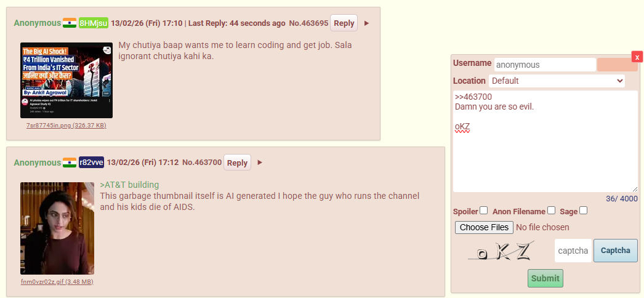
Task: Toggle the Anon Filename checkbox
Action: tap(551, 211)
